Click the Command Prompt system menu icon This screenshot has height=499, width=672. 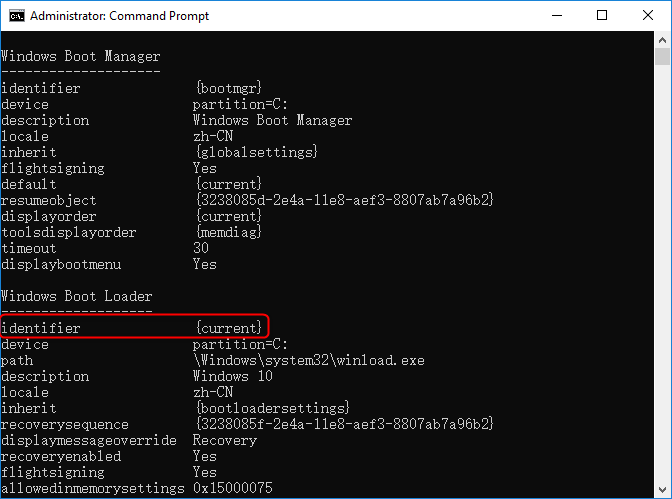(x=14, y=16)
